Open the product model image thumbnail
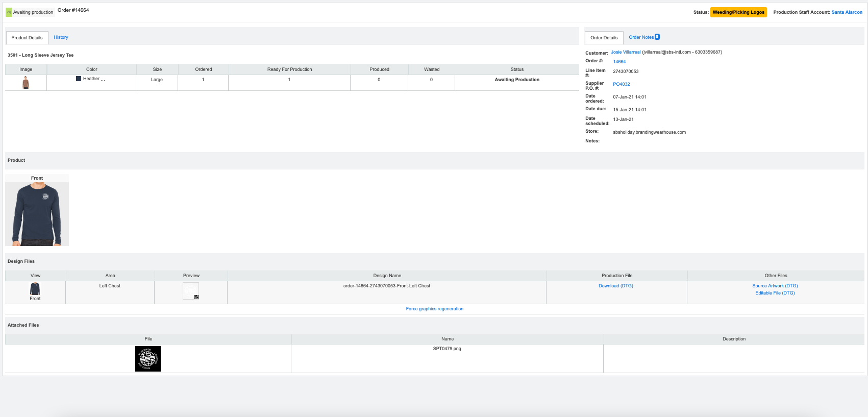 pyautogui.click(x=26, y=83)
